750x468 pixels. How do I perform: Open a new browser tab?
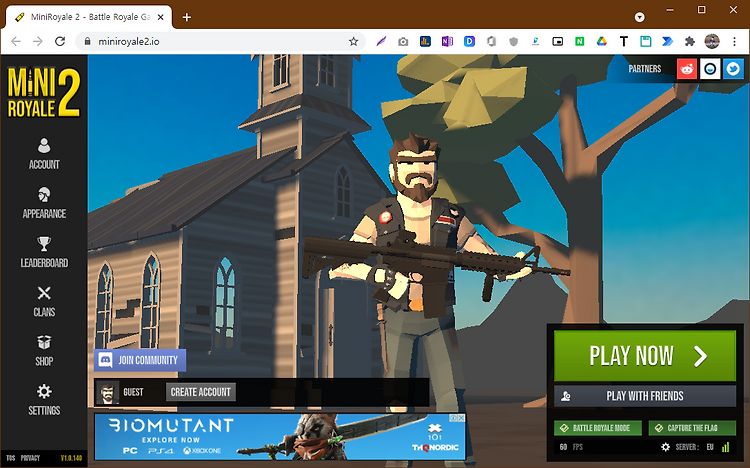pos(187,17)
